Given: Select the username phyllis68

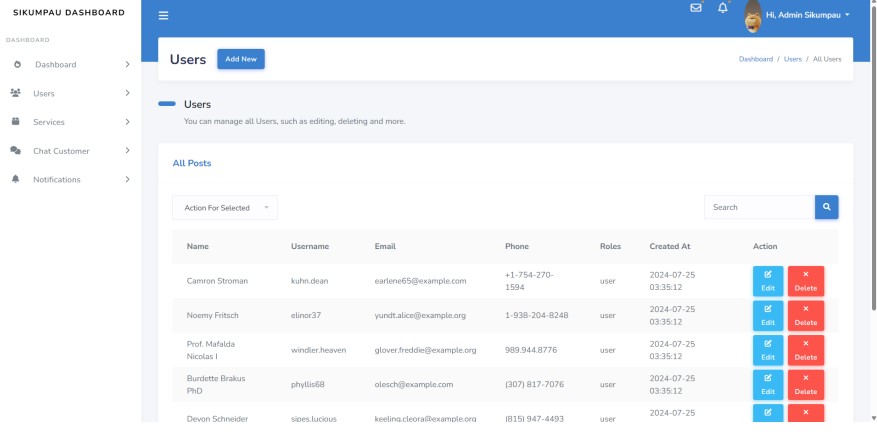Looking at the screenshot, I should click(308, 385).
